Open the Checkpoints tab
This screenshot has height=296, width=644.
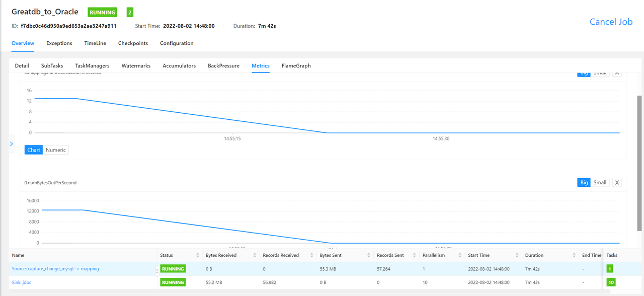coord(133,43)
